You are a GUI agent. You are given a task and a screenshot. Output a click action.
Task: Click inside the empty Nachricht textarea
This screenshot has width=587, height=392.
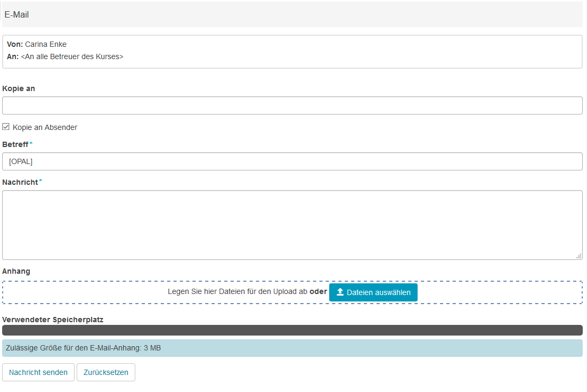293,224
